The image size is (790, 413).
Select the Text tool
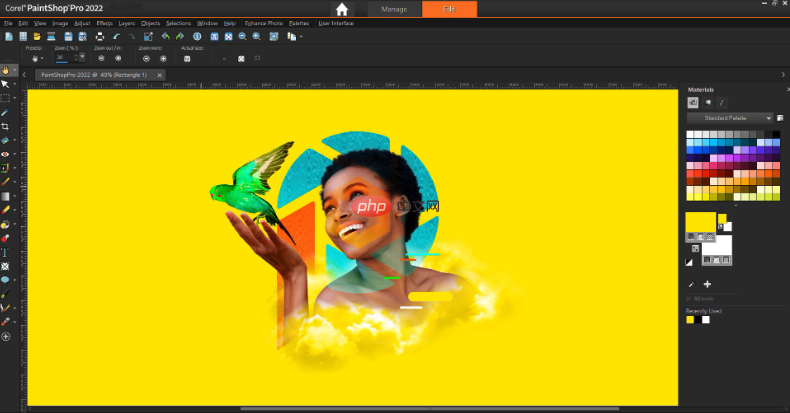click(5, 252)
